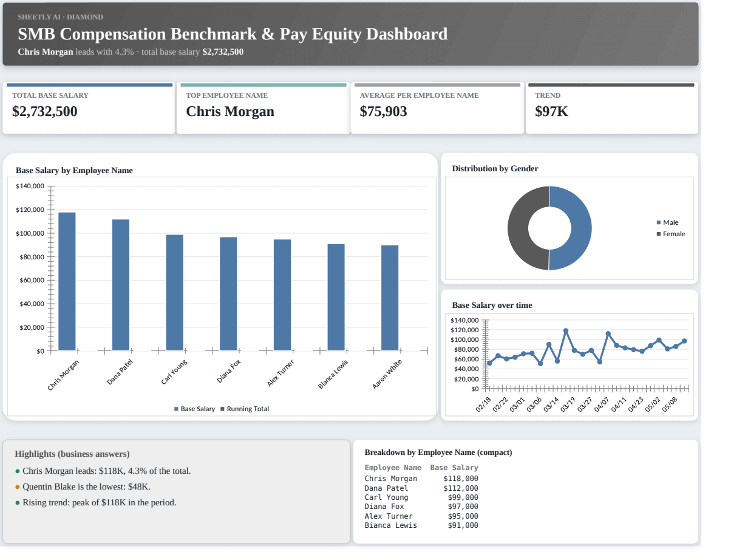Click the Alex Turner bar
This screenshot has height=560, width=745.
(282, 295)
